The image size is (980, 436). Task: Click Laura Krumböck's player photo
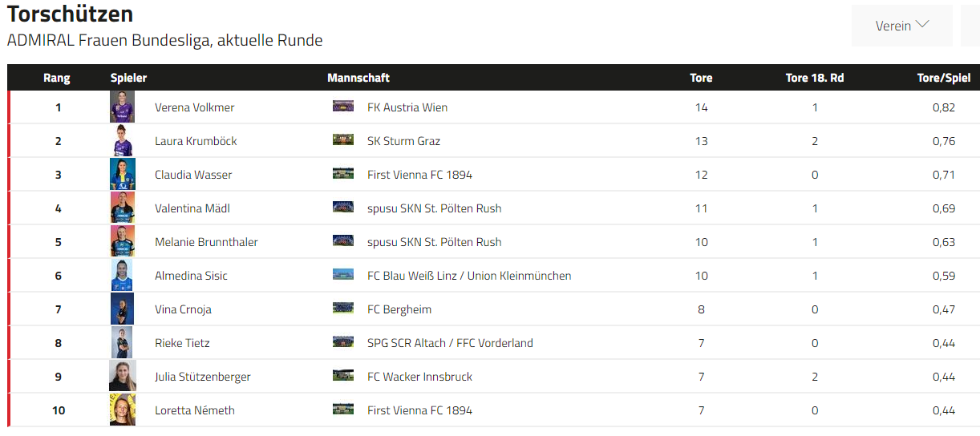tap(122, 141)
